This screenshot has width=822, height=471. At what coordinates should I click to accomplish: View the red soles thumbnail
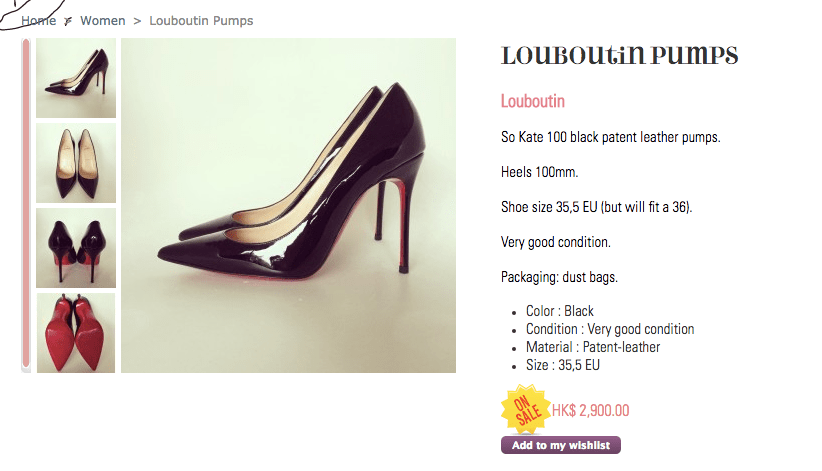click(76, 333)
